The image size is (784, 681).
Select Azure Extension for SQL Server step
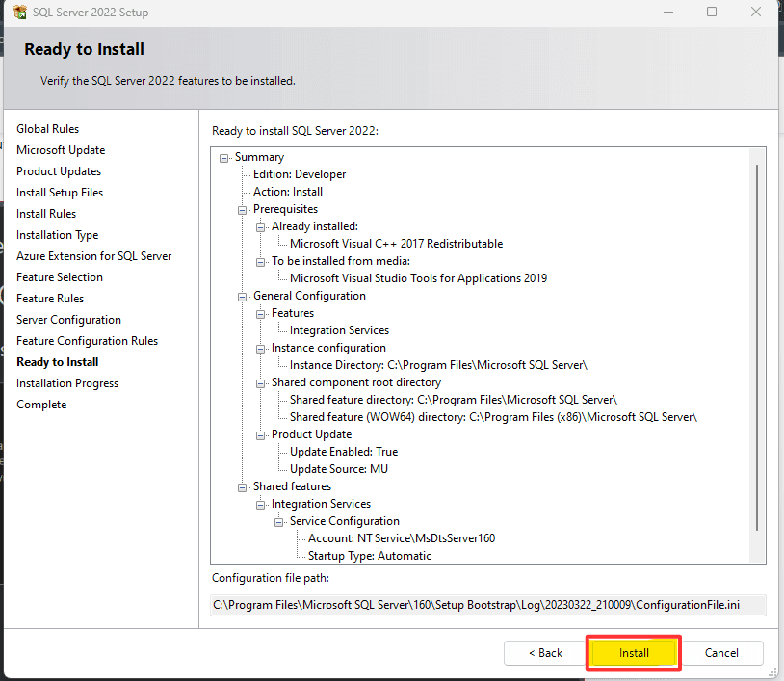pos(93,256)
